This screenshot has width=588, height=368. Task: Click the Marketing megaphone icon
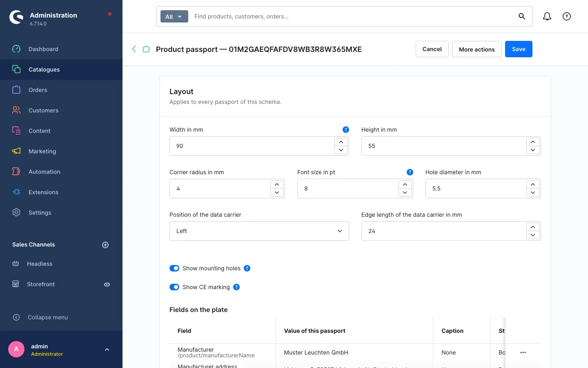(x=16, y=151)
